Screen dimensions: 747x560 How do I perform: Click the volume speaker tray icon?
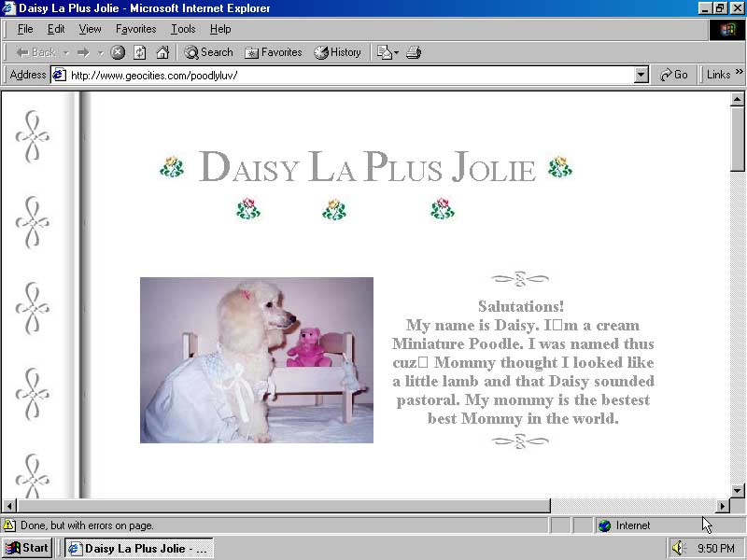(679, 549)
